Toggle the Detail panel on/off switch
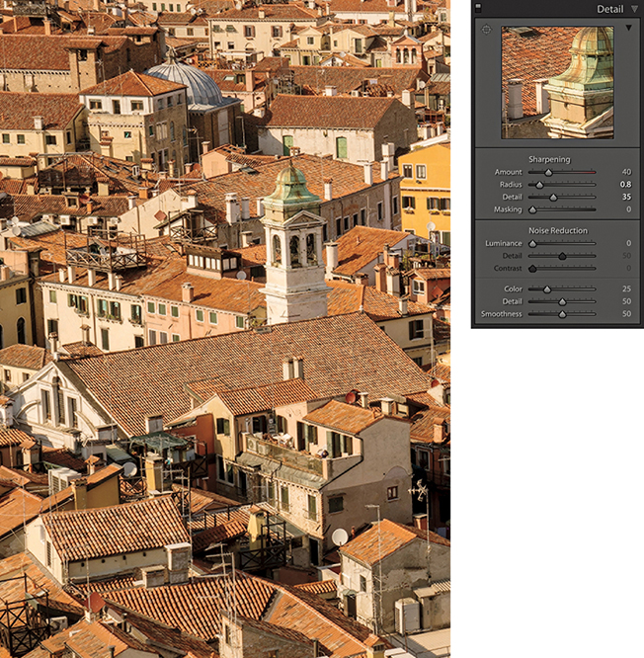The image size is (644, 658). point(479,9)
